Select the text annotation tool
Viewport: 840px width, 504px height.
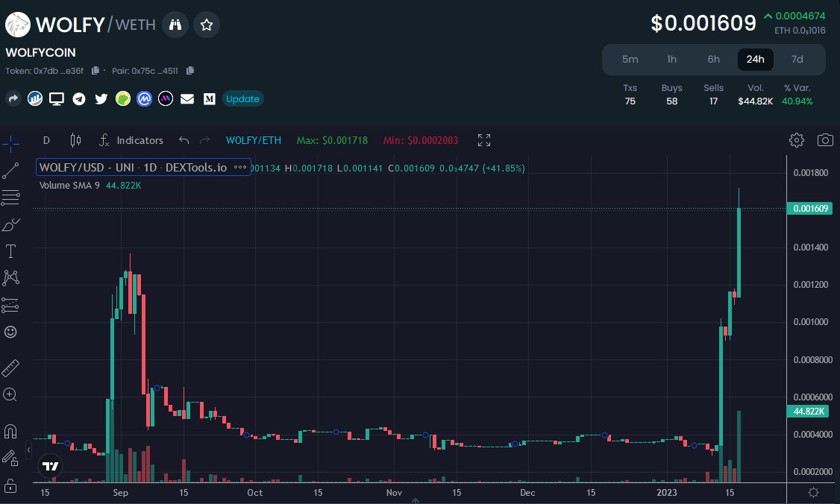[10, 251]
